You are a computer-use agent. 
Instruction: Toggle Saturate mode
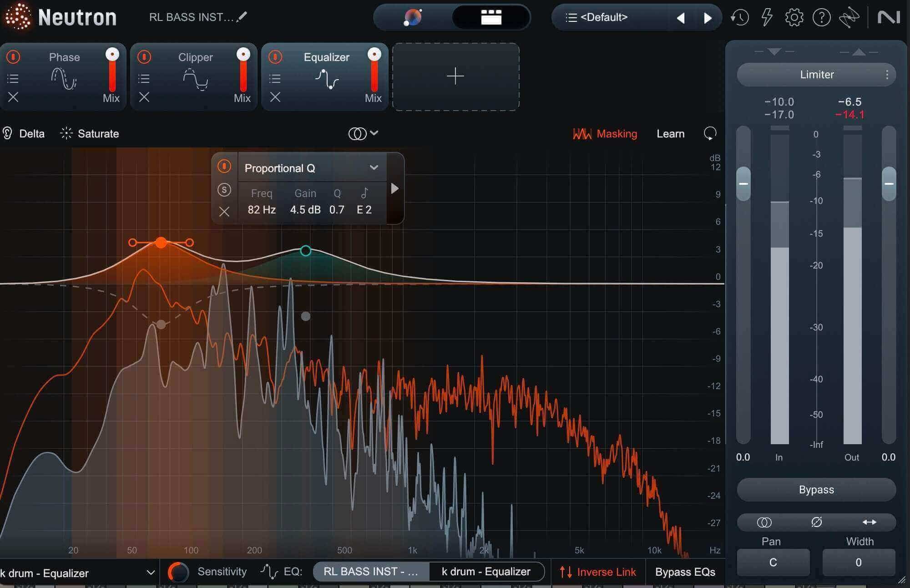tap(90, 133)
